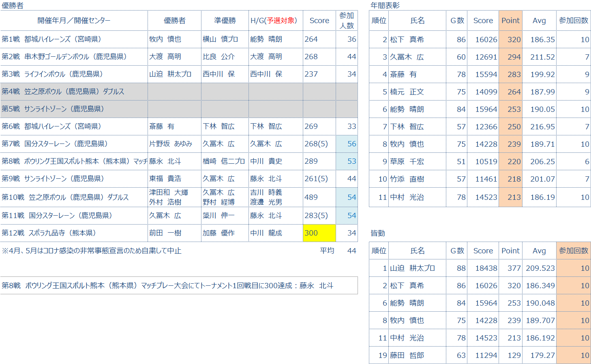591x364 pixels.
Task: Select the blue participant count 53 cell
Action: point(347,161)
